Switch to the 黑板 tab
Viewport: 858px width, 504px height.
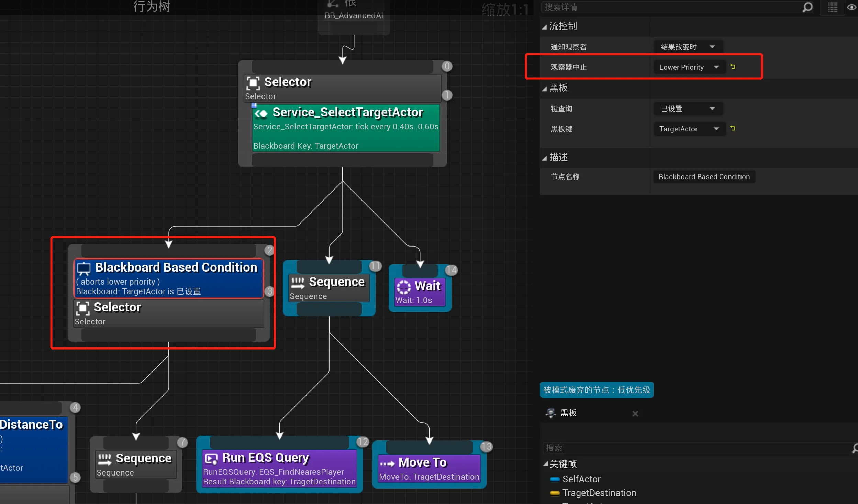568,413
